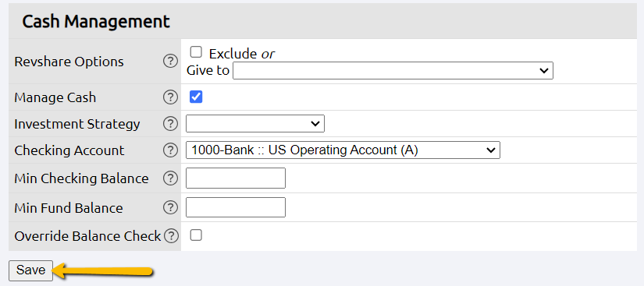This screenshot has height=286, width=644.
Task: Click the Override Balance Check label text
Action: [87, 236]
